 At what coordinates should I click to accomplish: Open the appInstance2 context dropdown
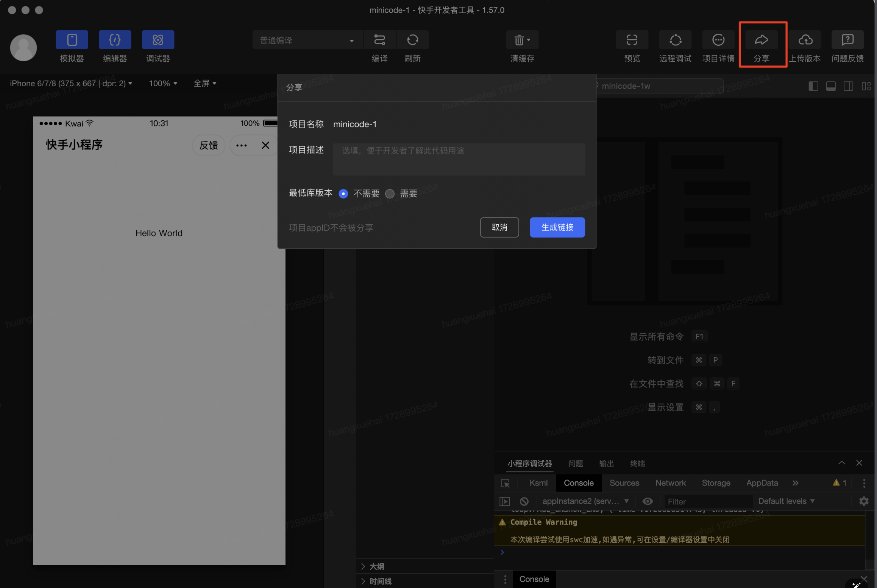[585, 501]
